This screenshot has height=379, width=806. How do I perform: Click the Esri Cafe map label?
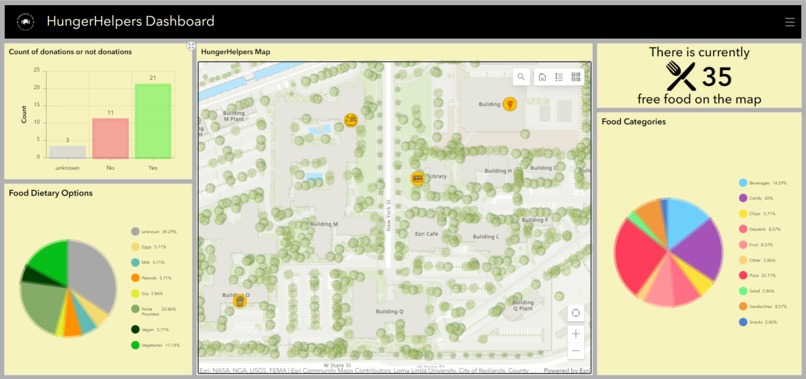point(426,234)
